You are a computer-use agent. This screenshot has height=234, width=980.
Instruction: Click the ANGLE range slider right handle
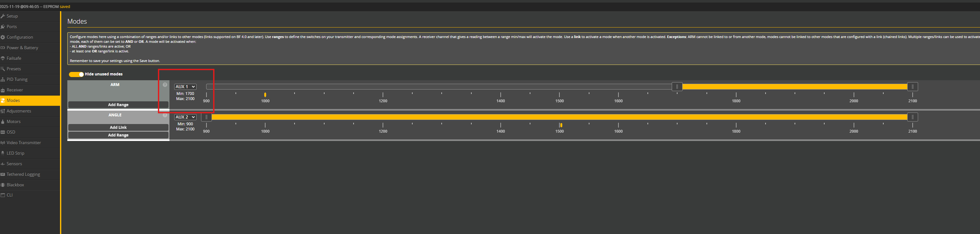912,117
